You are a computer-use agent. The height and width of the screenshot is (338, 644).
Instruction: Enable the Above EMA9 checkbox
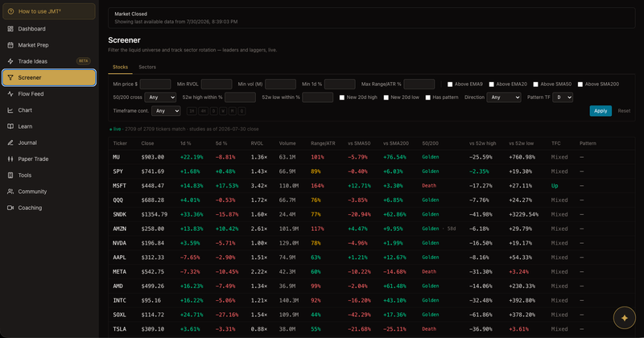pos(450,84)
